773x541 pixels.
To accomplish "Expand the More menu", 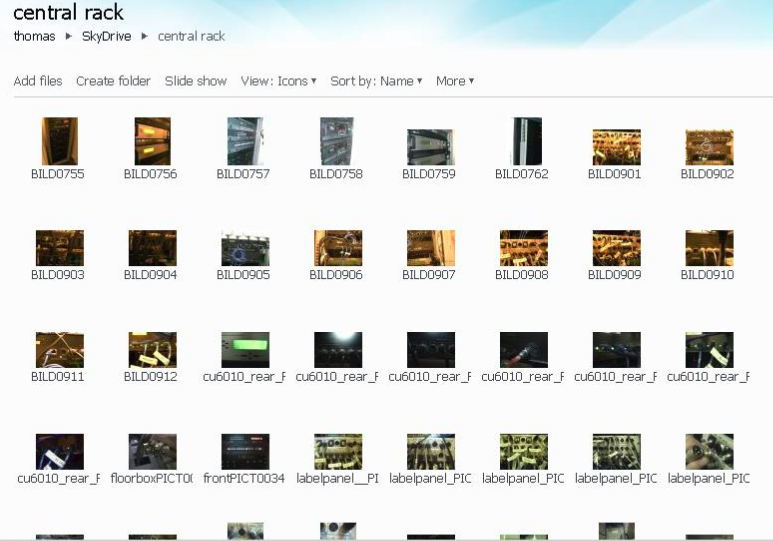I will click(x=454, y=81).
